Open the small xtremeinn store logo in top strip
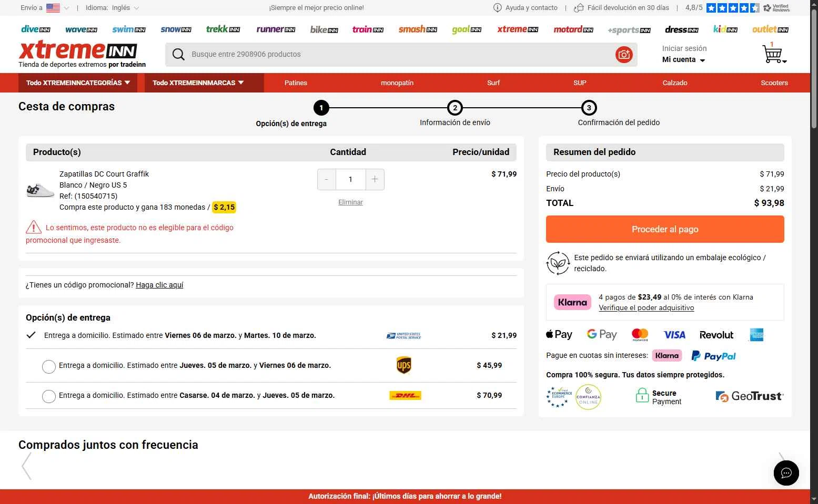 point(518,29)
